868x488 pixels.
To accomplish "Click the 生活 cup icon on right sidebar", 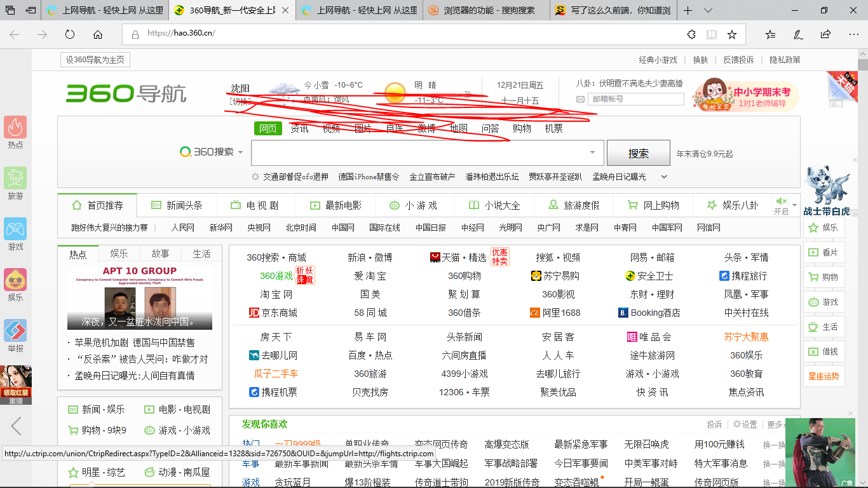I will [813, 327].
